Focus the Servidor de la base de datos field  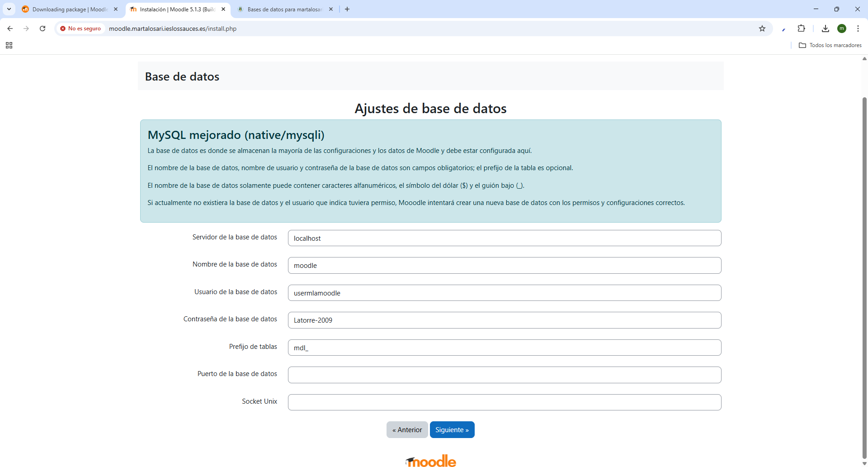click(505, 238)
